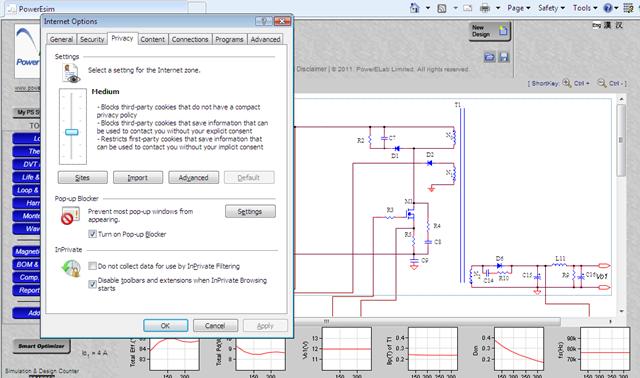Click the RSS feeds icon in toolbar
Image resolution: width=640 pixels, height=378 pixels.
442,8
